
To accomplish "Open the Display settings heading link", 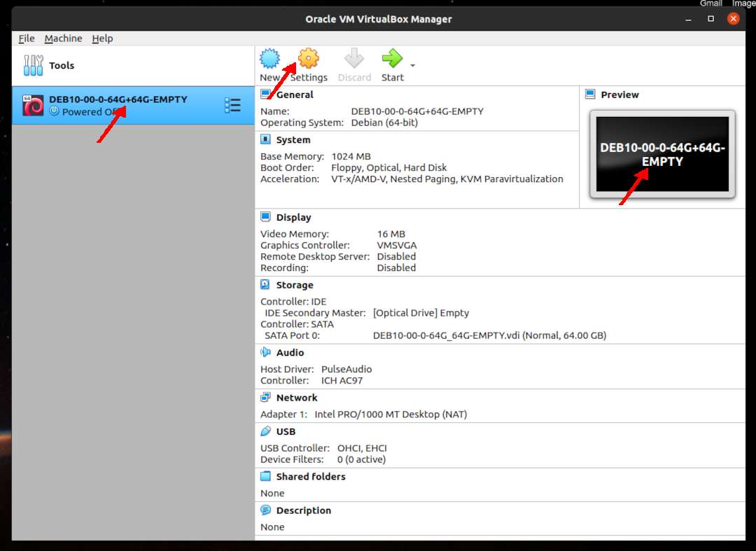I will pos(293,218).
